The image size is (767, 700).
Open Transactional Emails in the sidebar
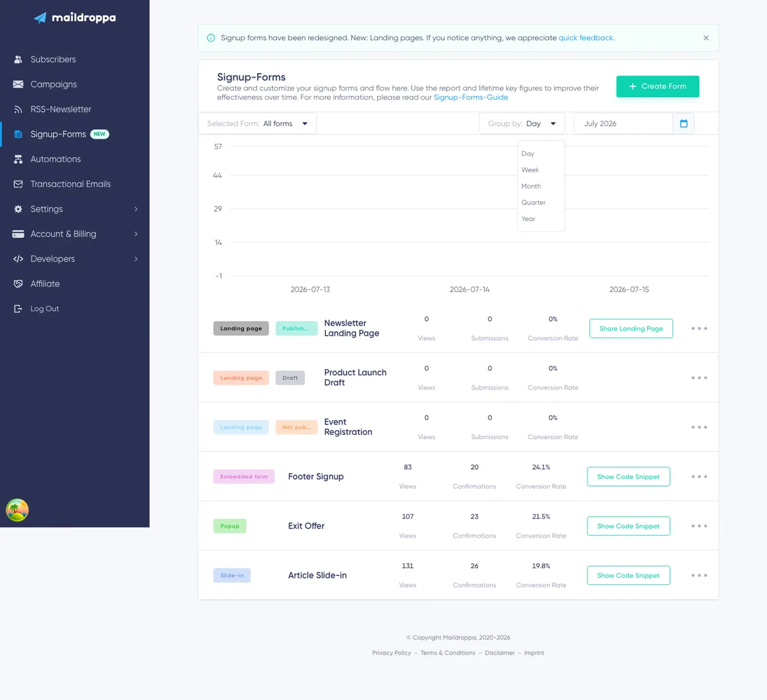(x=70, y=184)
